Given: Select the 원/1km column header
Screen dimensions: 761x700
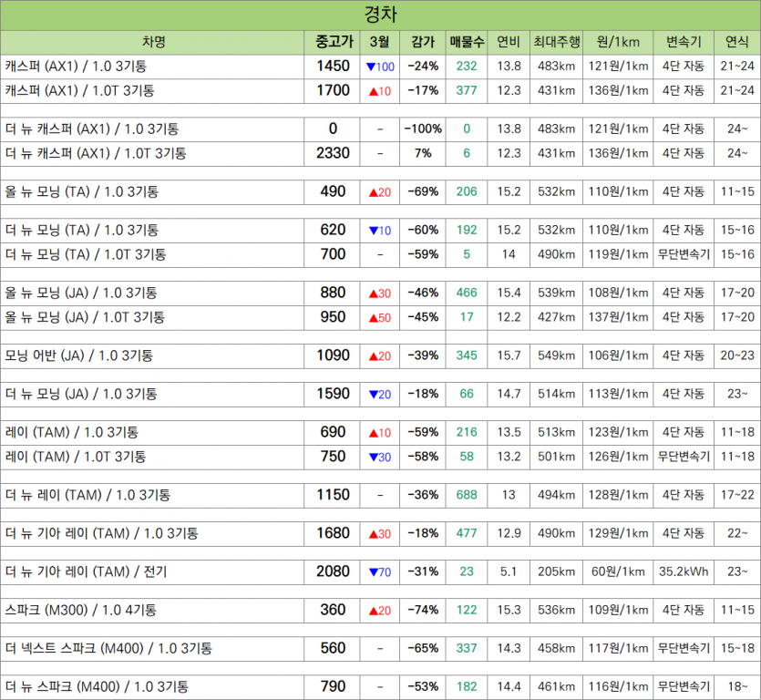Looking at the screenshot, I should [618, 42].
